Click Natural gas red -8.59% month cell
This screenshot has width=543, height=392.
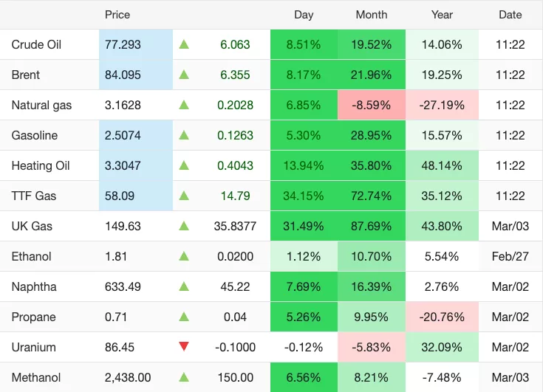pos(372,106)
